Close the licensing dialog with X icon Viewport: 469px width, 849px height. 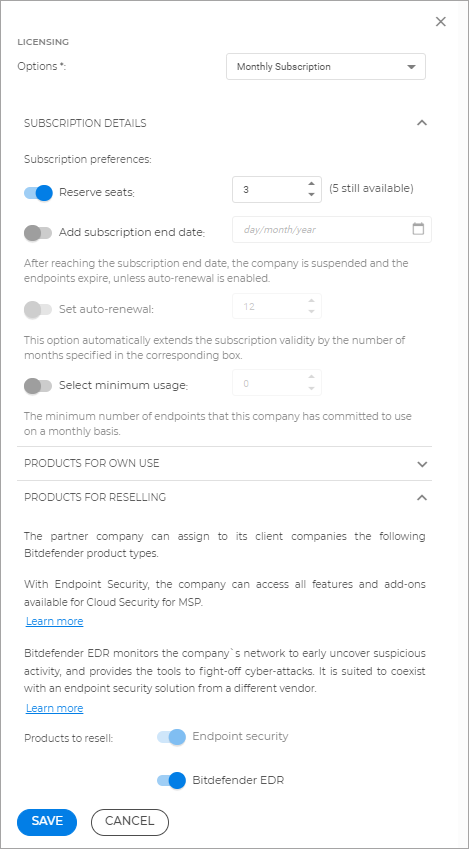pos(441,22)
